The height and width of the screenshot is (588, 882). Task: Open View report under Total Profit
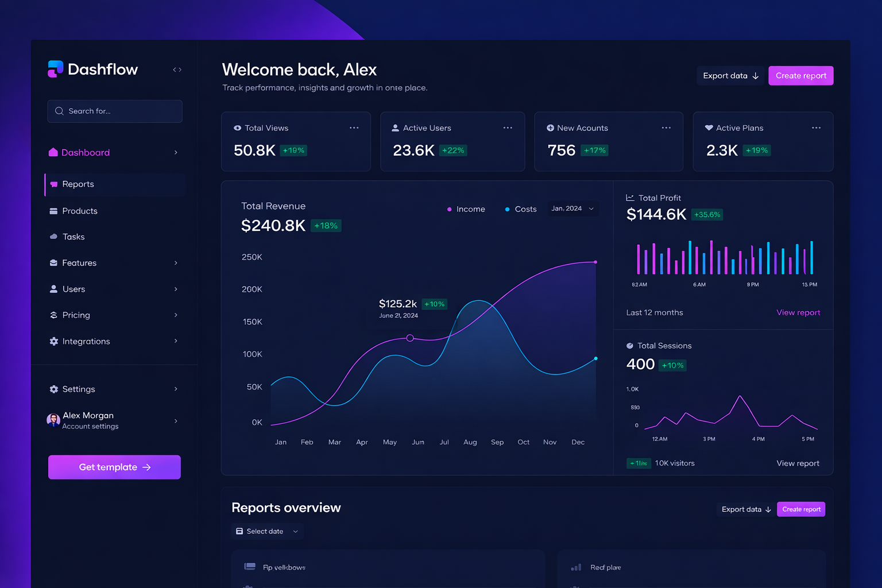[x=798, y=312]
